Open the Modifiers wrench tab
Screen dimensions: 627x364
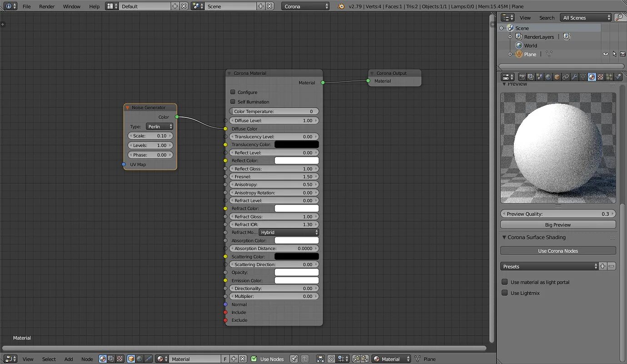(x=574, y=77)
